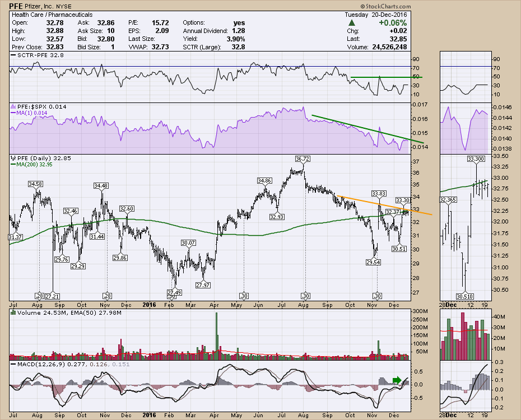521x420 pixels.
Task: Click the 31.37 price label
Action: point(15,237)
